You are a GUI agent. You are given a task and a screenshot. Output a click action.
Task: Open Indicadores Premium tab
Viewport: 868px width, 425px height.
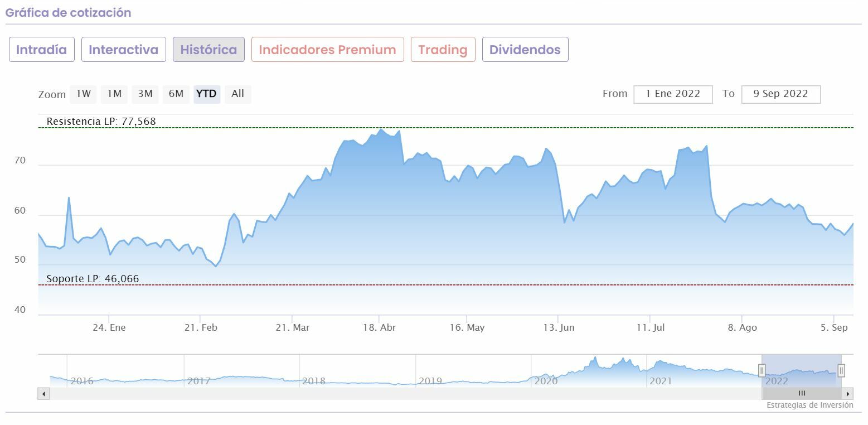tap(327, 50)
